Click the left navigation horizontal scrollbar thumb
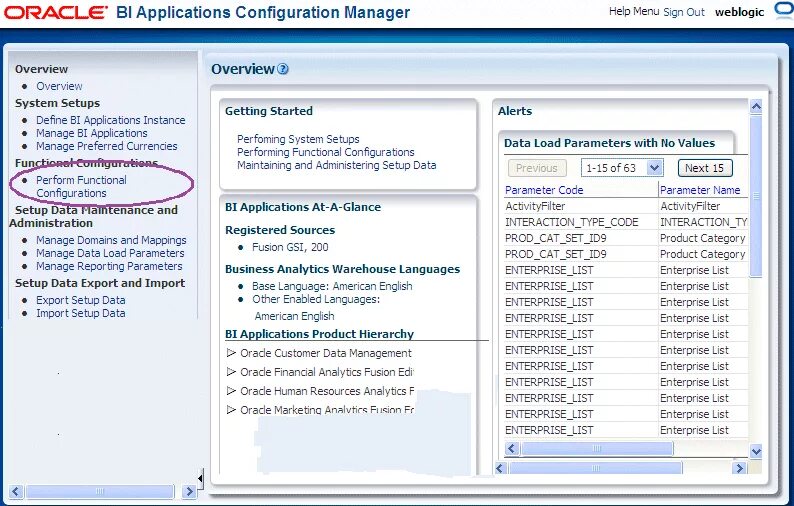Screen dimensions: 794x506 pyautogui.click(x=100, y=491)
